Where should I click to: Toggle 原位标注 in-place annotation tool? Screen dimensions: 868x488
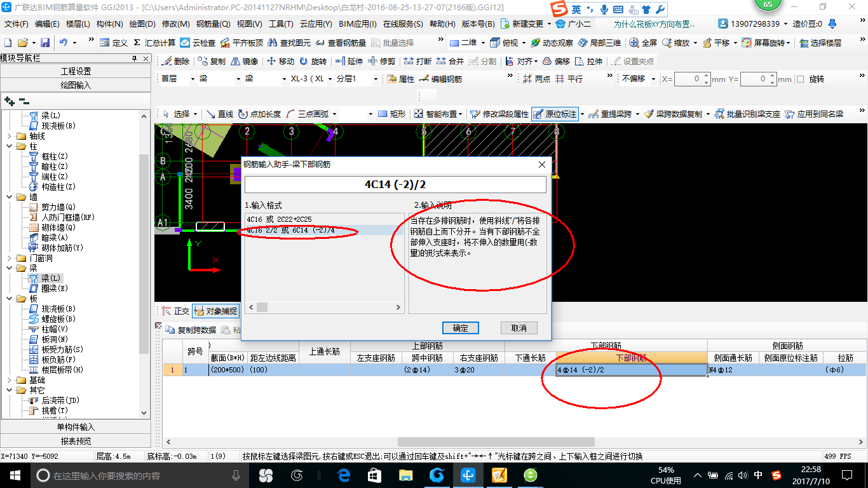point(555,114)
